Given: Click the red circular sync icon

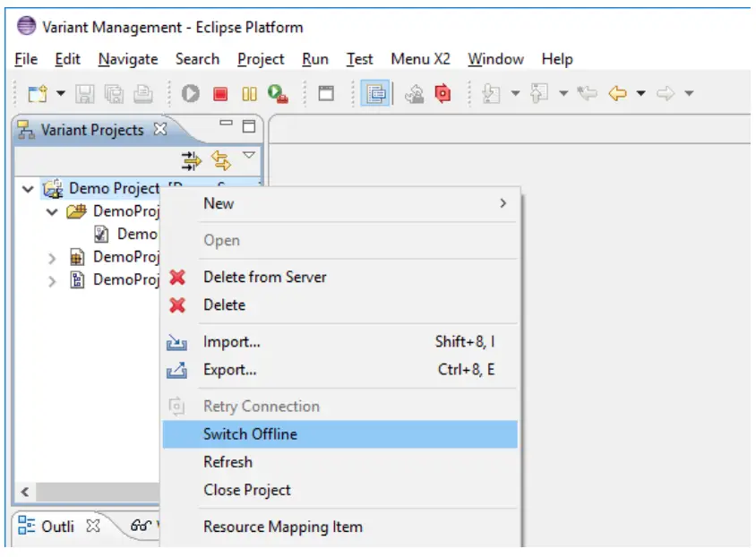Looking at the screenshot, I should (442, 93).
